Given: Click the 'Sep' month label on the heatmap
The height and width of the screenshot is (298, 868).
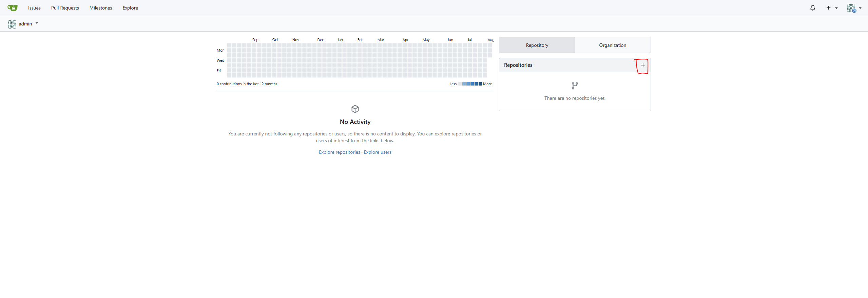Looking at the screenshot, I should click(255, 40).
